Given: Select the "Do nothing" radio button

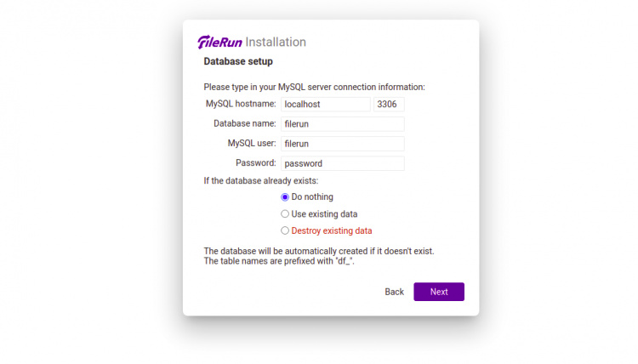Looking at the screenshot, I should click(x=285, y=197).
